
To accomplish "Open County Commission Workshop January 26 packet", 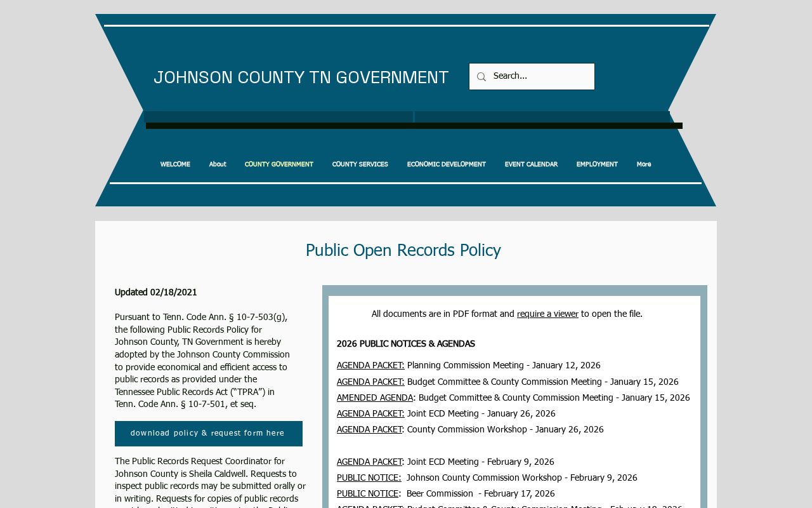I will tap(369, 430).
